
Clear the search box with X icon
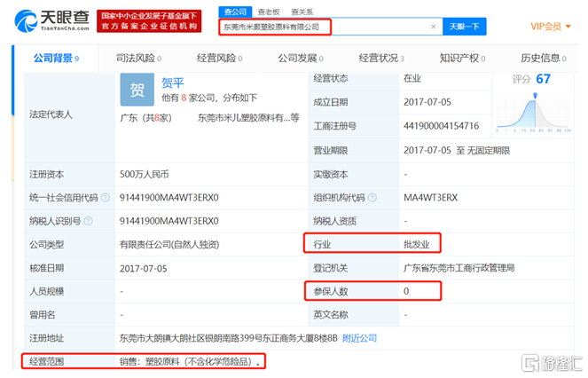pyautogui.click(x=433, y=27)
